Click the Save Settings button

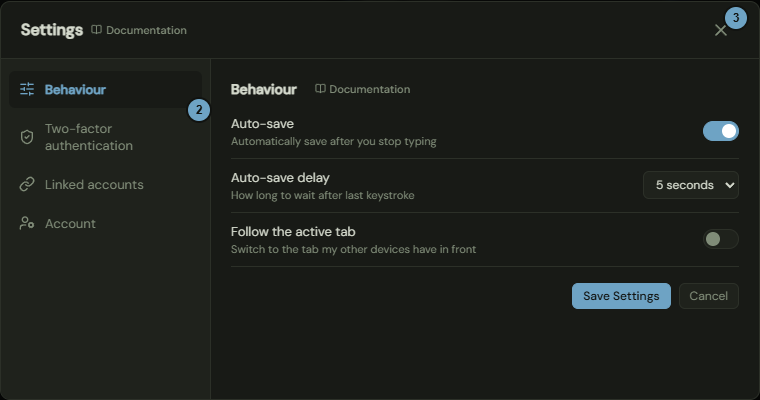pyautogui.click(x=621, y=296)
